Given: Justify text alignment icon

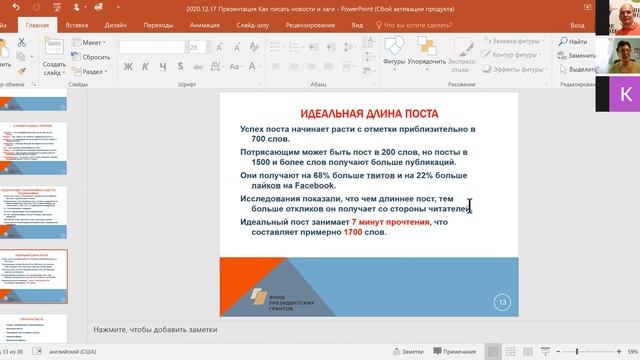Looking at the screenshot, I should [x=329, y=66].
